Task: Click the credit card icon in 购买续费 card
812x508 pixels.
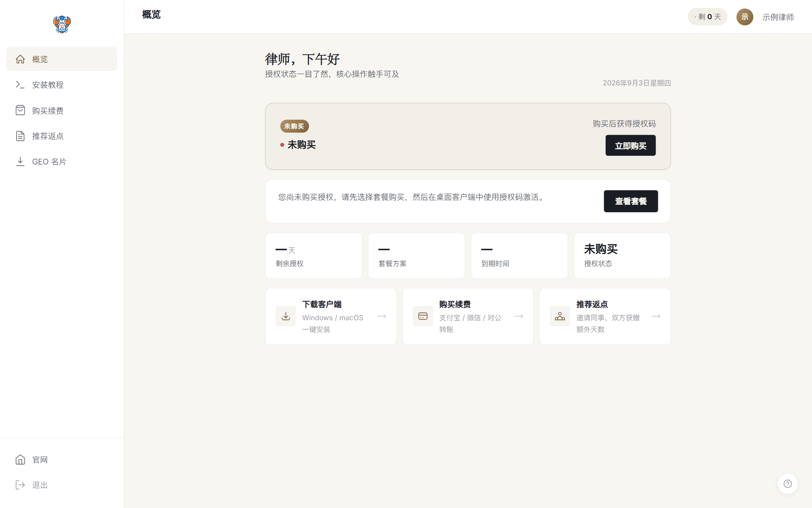Action: click(x=423, y=316)
